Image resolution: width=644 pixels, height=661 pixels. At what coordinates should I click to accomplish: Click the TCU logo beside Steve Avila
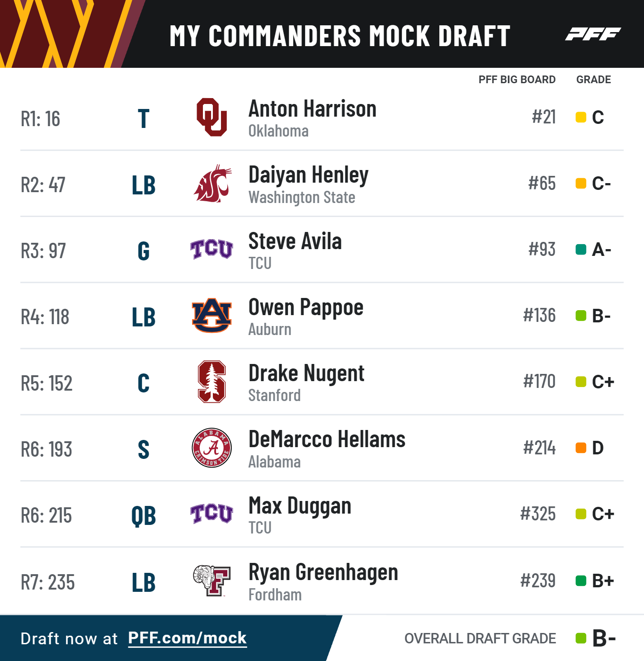(x=212, y=249)
